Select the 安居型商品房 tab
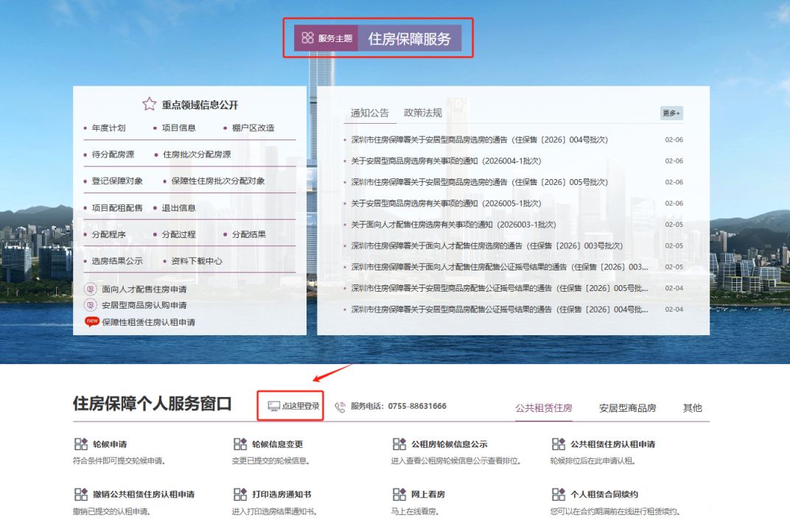 [x=627, y=407]
